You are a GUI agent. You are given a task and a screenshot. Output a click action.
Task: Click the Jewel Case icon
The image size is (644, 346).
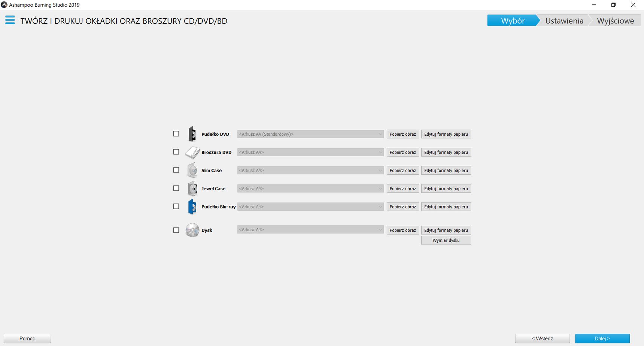coord(192,189)
